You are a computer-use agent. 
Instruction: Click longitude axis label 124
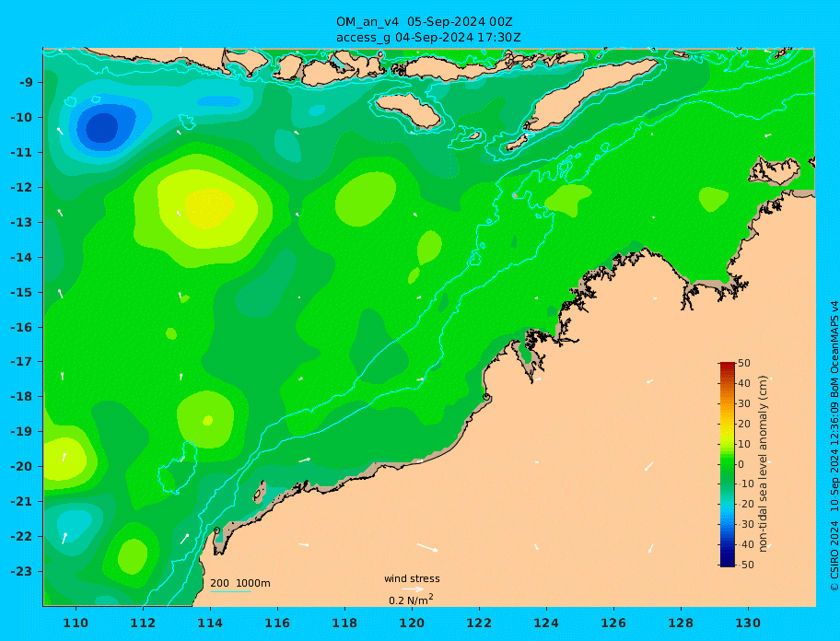coord(546,623)
